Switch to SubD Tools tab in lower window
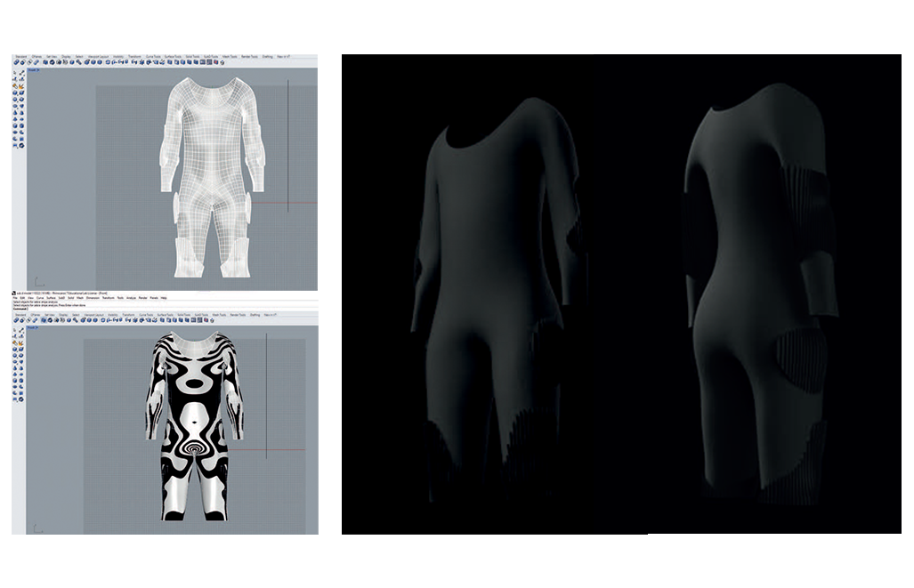 tap(201, 315)
